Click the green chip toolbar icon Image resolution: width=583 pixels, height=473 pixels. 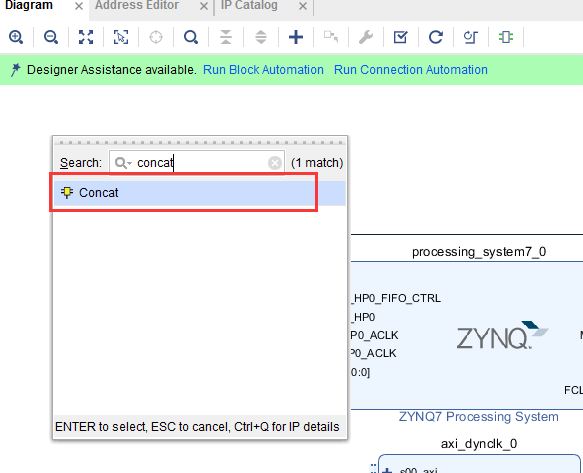click(506, 37)
